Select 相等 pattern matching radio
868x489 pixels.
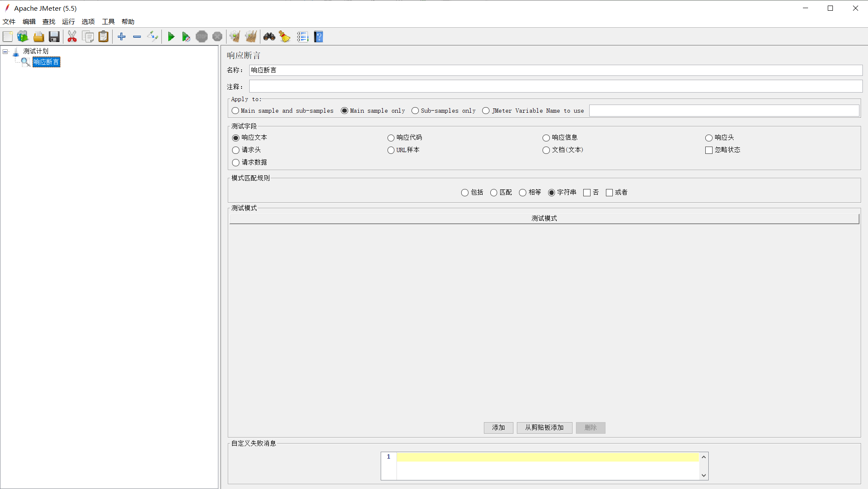pos(522,193)
